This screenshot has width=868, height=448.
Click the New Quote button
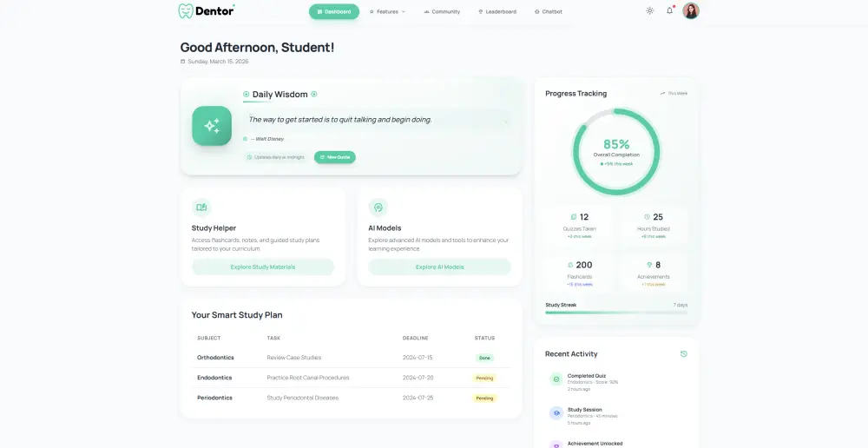[335, 157]
